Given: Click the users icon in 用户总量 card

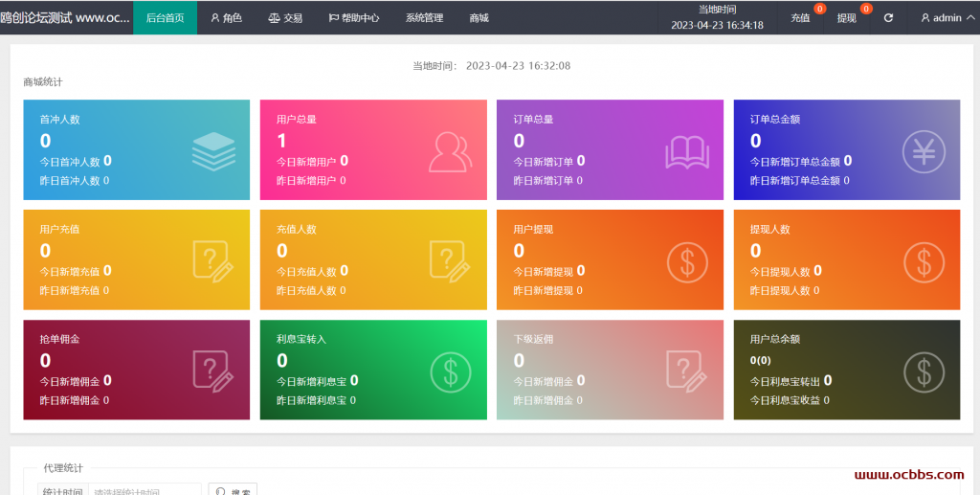Looking at the screenshot, I should 450,152.
